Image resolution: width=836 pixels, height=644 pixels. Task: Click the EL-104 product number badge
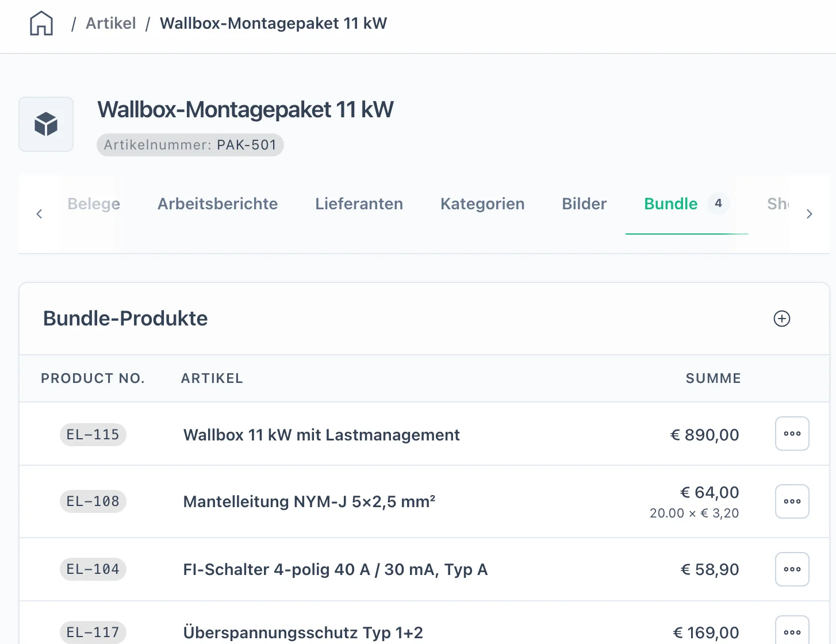[93, 569]
